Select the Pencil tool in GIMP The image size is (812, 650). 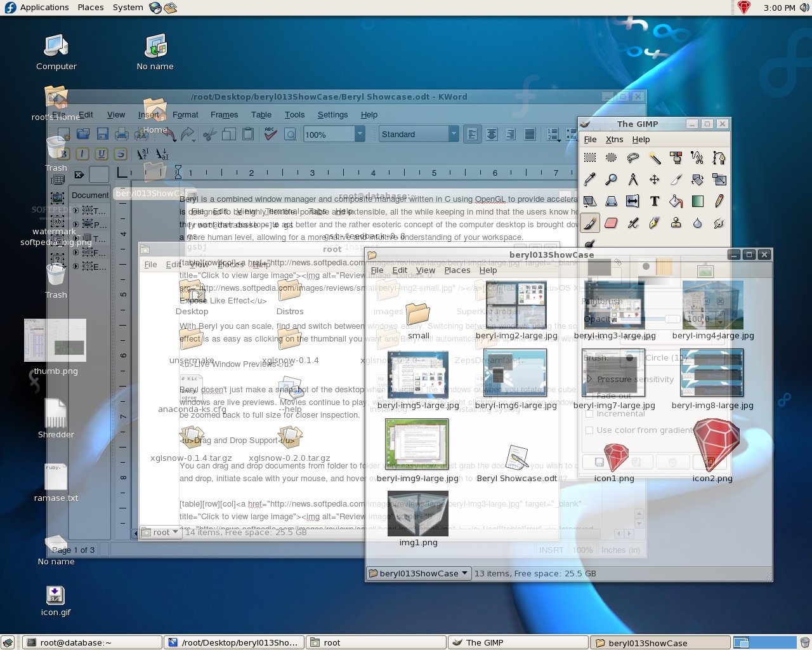coord(719,201)
